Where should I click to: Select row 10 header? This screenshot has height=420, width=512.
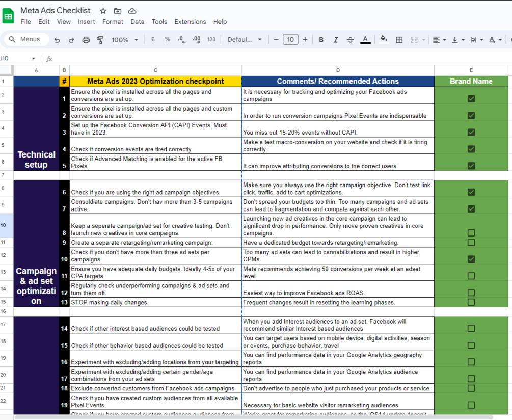click(7, 226)
